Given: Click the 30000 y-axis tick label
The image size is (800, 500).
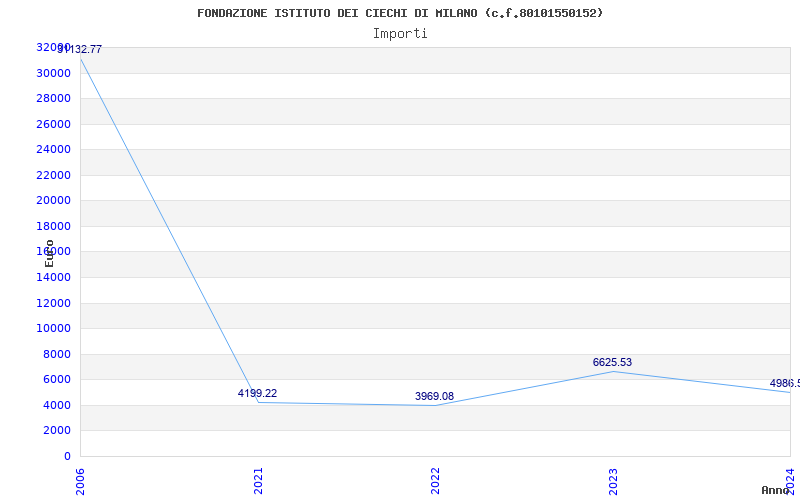Looking at the screenshot, I should (x=53, y=73).
